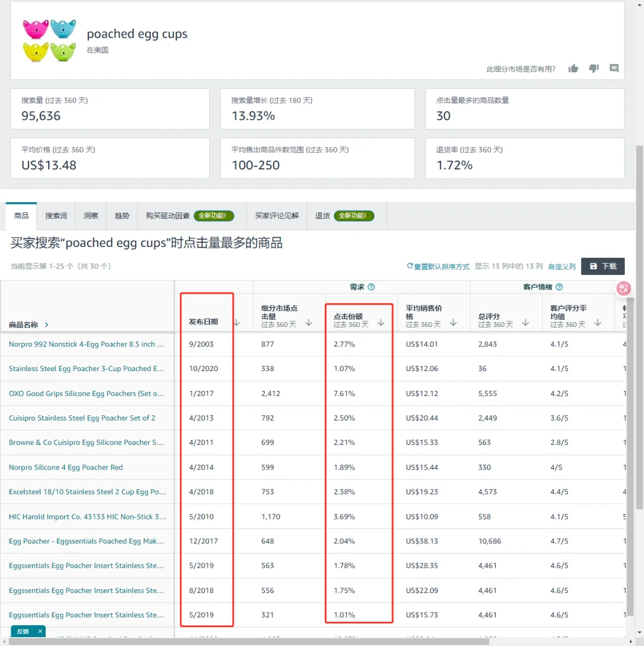Click the 客户情绪 help question icon
644x646 pixels.
click(559, 287)
